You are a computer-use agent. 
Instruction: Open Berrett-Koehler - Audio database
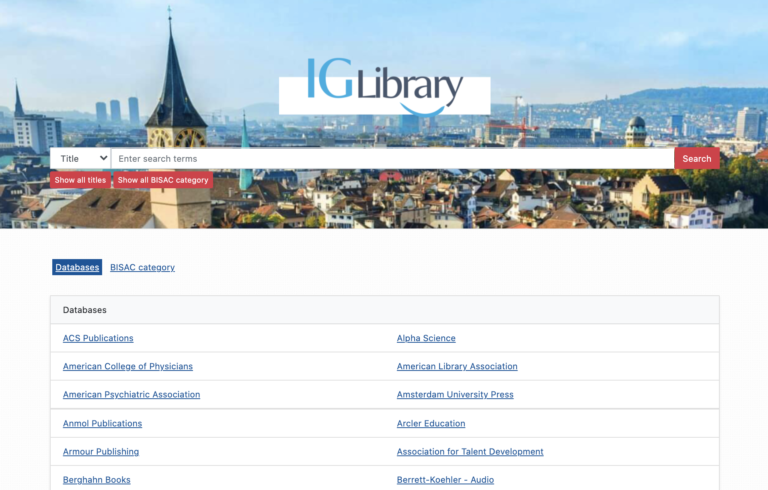click(445, 479)
